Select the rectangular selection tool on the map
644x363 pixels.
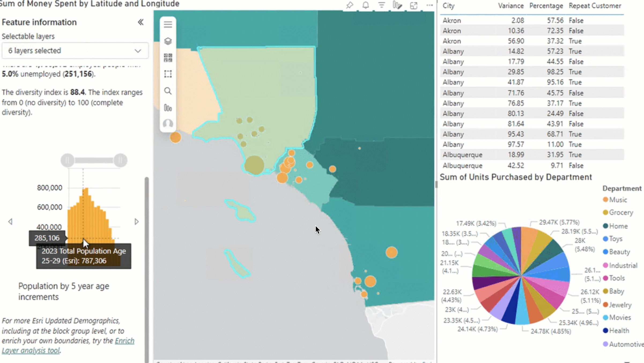click(x=168, y=74)
